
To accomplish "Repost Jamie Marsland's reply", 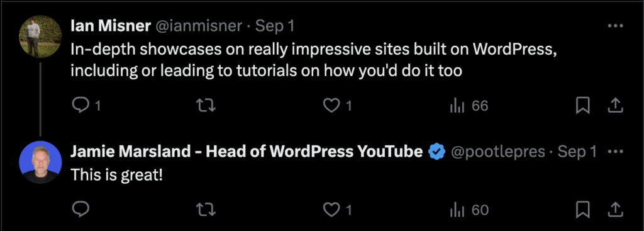I will 206,210.
